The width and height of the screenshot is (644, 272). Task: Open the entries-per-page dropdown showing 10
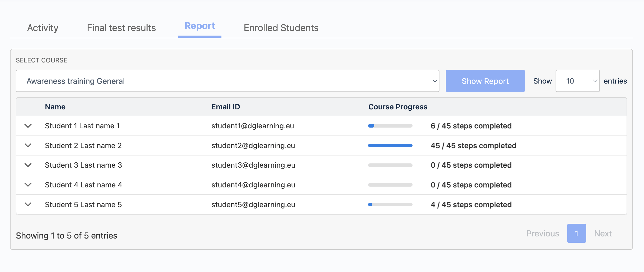(577, 81)
